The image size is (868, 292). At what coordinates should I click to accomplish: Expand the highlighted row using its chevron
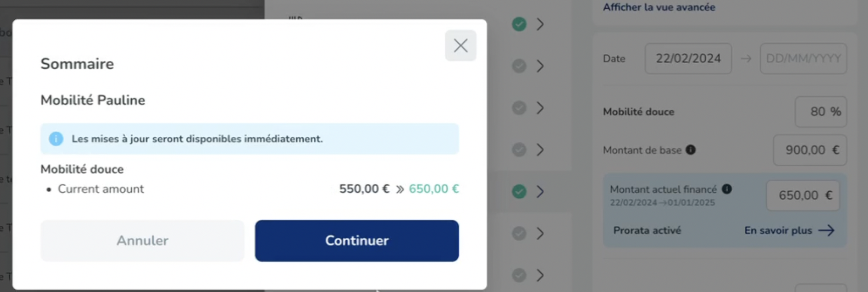[540, 191]
